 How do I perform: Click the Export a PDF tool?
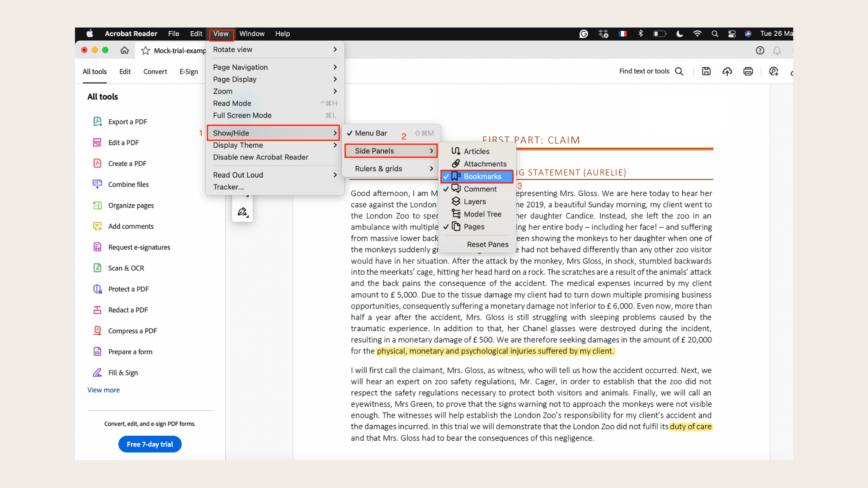127,122
